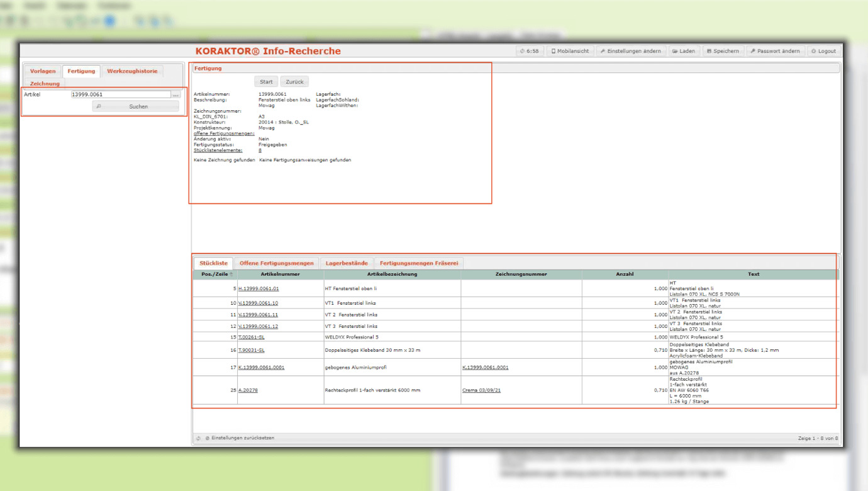Click the session timer refresh icon

[x=522, y=51]
